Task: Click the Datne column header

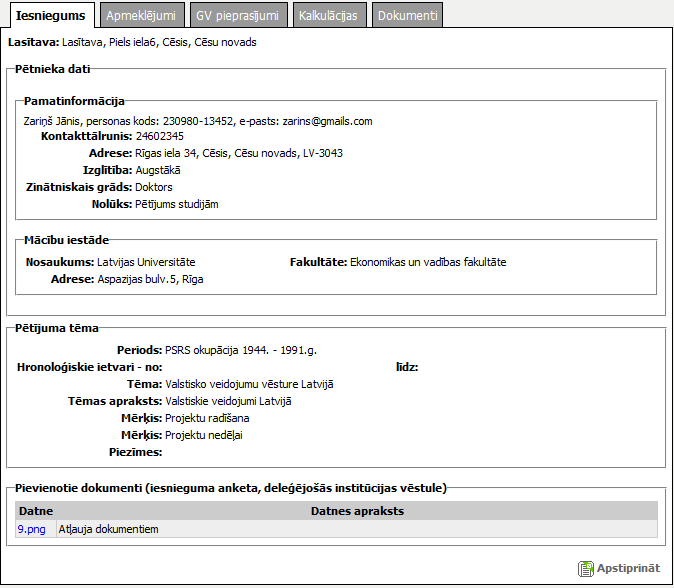Action: (36, 511)
